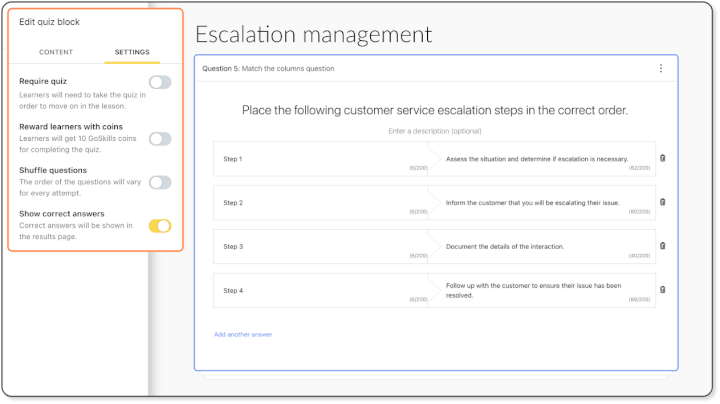Enable Shuffle questions switch
The height and width of the screenshot is (404, 720).
(160, 182)
